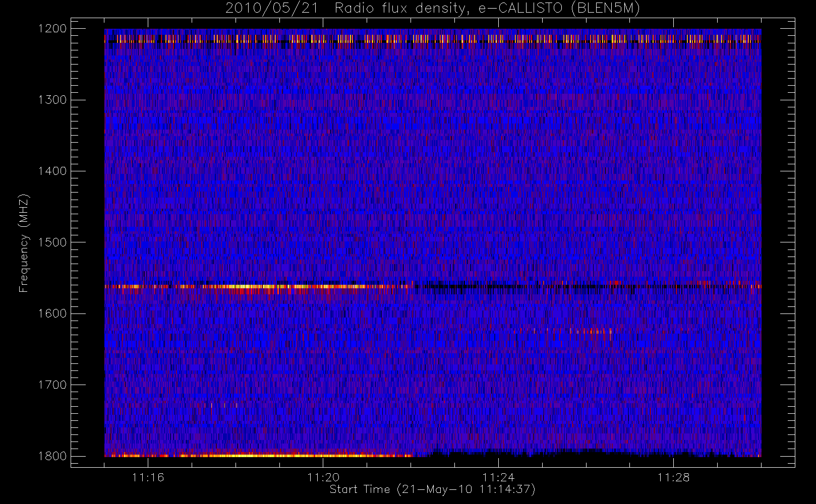This screenshot has height=504, width=816.
Task: Click the 11:28 time tick label
Action: tap(673, 477)
